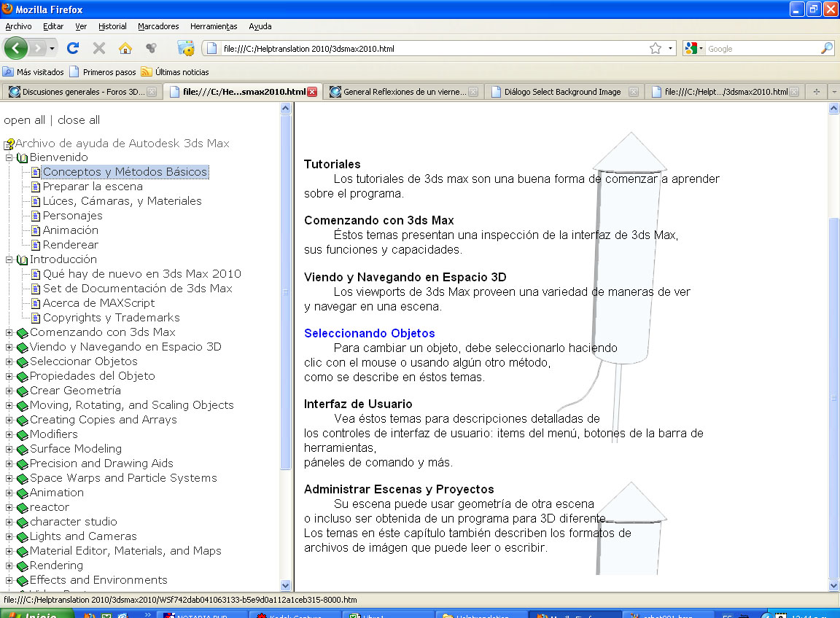840x618 pixels.
Task: Switch to General Reflexiones de un viernes tab
Action: coord(404,92)
